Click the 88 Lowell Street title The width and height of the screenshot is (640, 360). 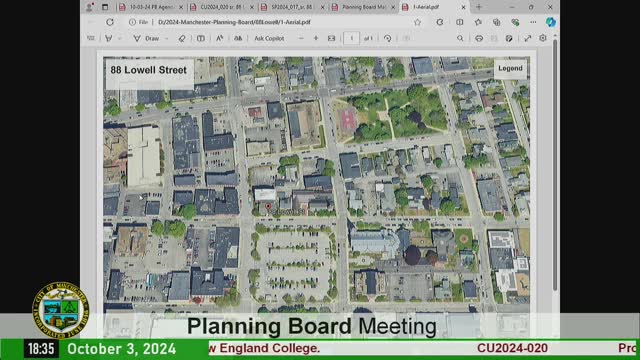coord(149,70)
